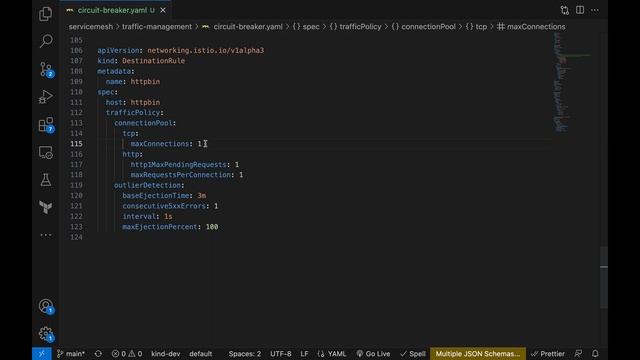Open Remote Explorer icon in activity bar
Image resolution: width=640 pixels, height=360 pixels.
click(46, 152)
